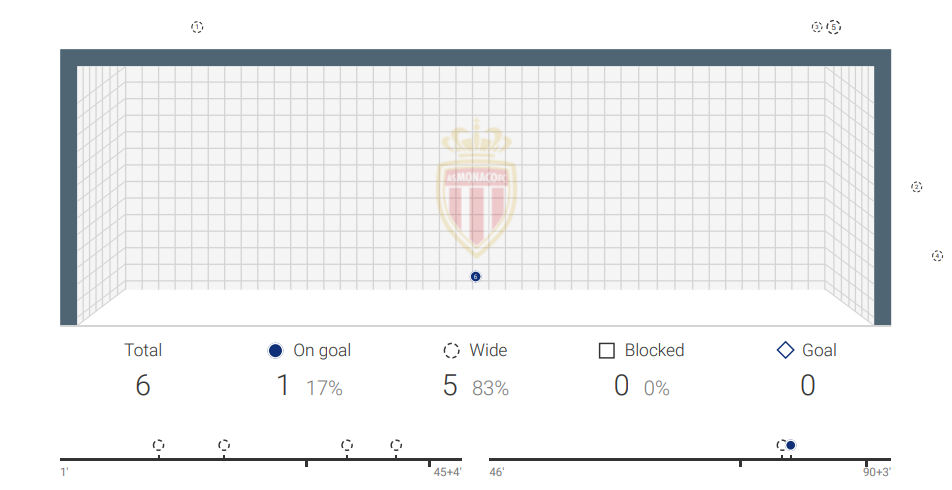Click the 45+4' label on timeline

coord(447,472)
